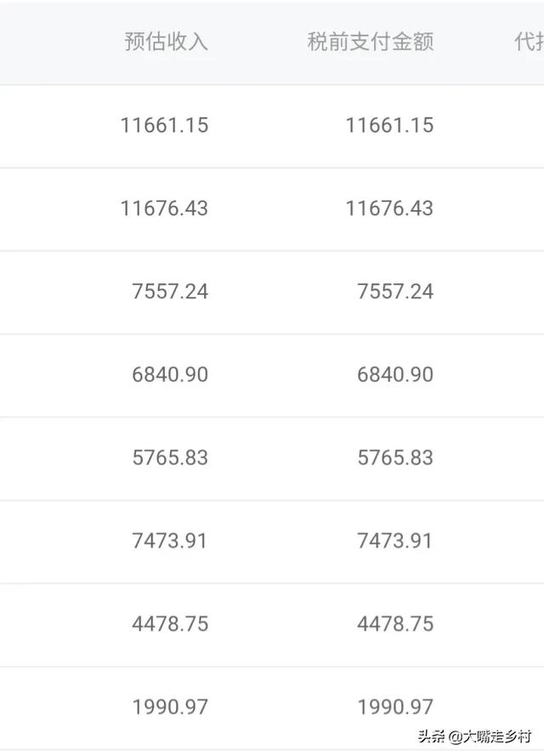Click the 预估收入 column header

(167, 42)
